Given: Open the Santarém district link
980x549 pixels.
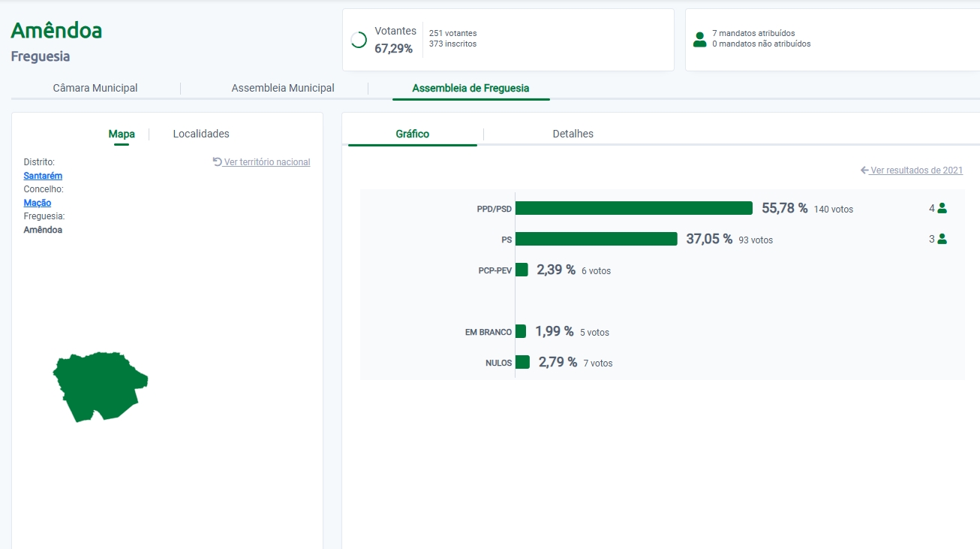Looking at the screenshot, I should (43, 176).
